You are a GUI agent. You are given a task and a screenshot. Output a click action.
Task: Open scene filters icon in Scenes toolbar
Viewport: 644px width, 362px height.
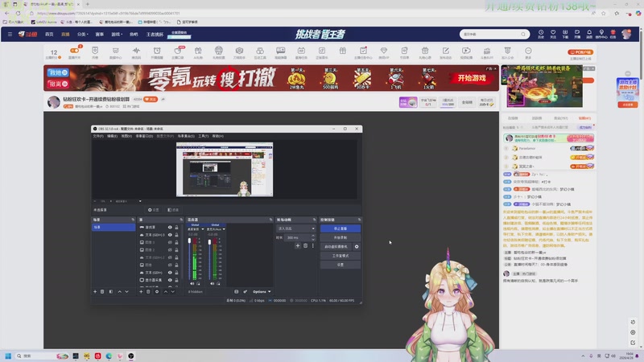tap(111, 291)
